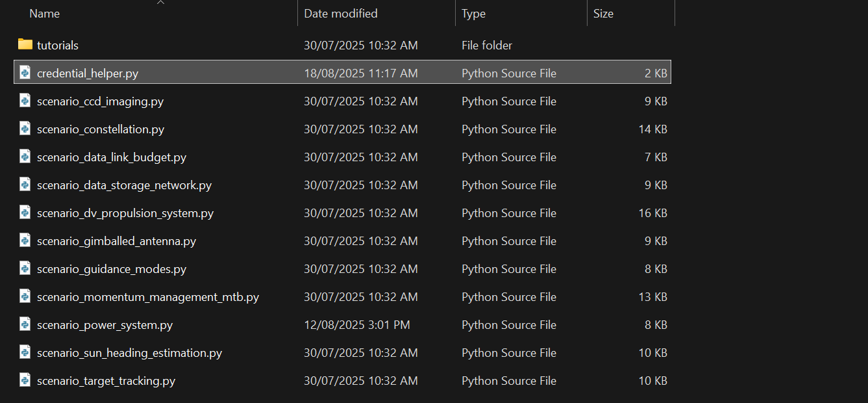The width and height of the screenshot is (868, 403).
Task: Sort files by Date modified column
Action: point(341,14)
